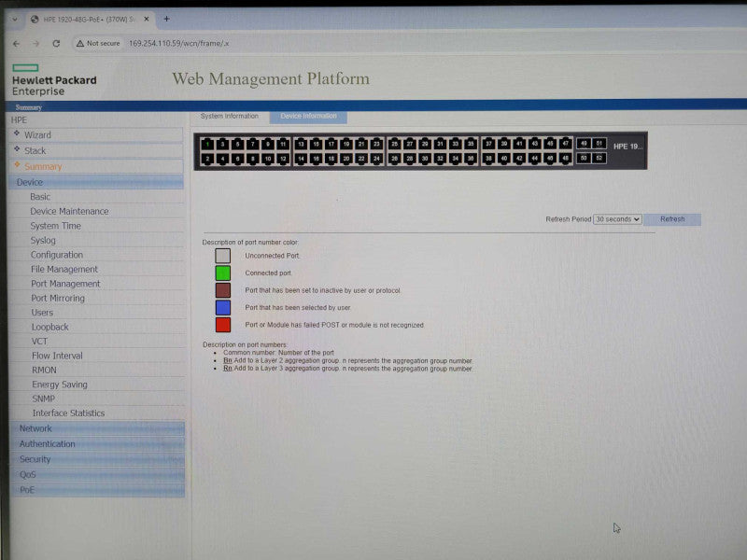Open the Configuration page
The image size is (747, 560).
(57, 255)
